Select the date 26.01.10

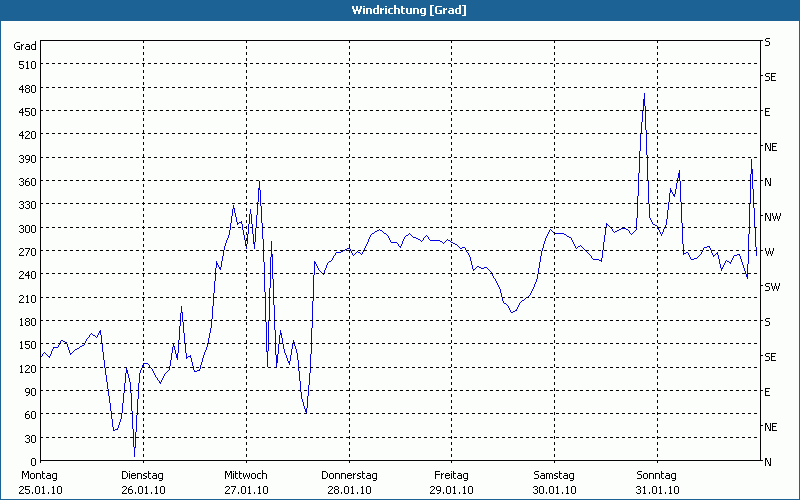(143, 490)
